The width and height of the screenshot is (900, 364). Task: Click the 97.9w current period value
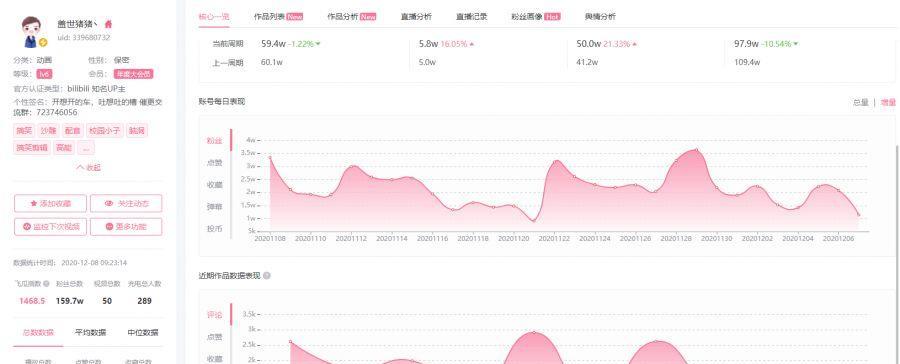pyautogui.click(x=746, y=44)
